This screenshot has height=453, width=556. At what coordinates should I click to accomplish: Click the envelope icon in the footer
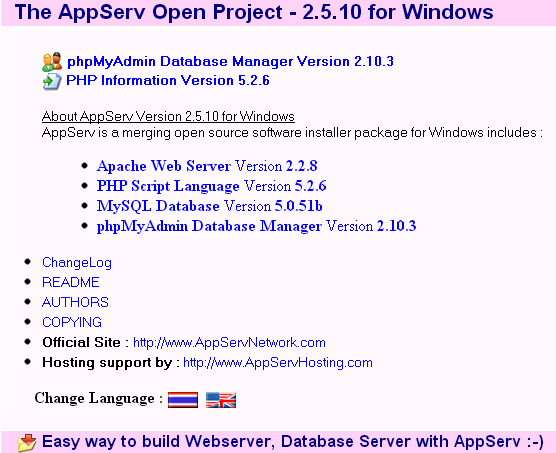point(27,442)
